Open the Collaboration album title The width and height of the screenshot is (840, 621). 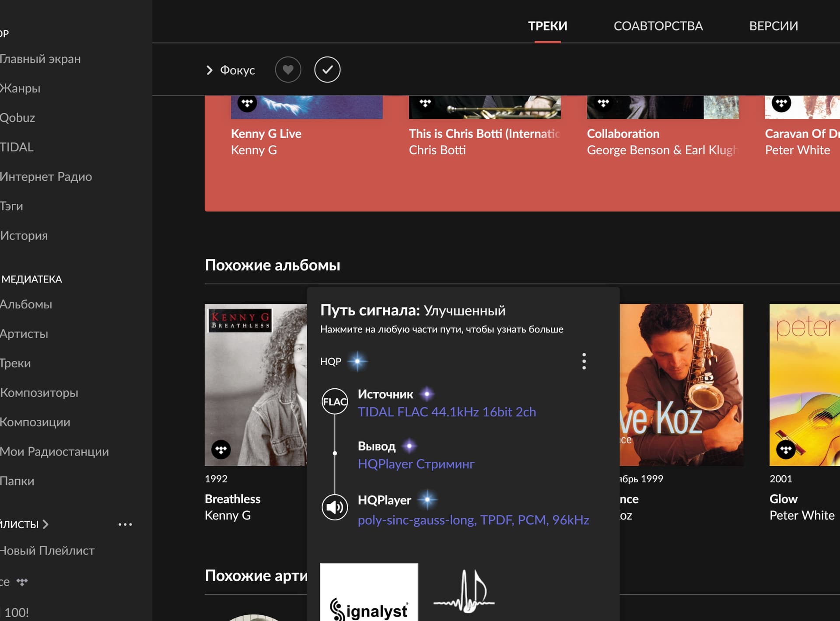click(623, 133)
